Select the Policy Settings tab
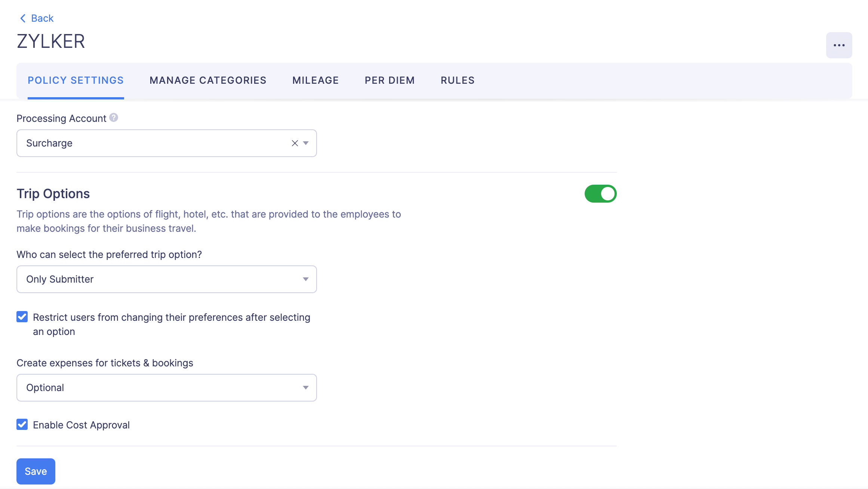Screen dimensions: 868x489 coord(76,80)
